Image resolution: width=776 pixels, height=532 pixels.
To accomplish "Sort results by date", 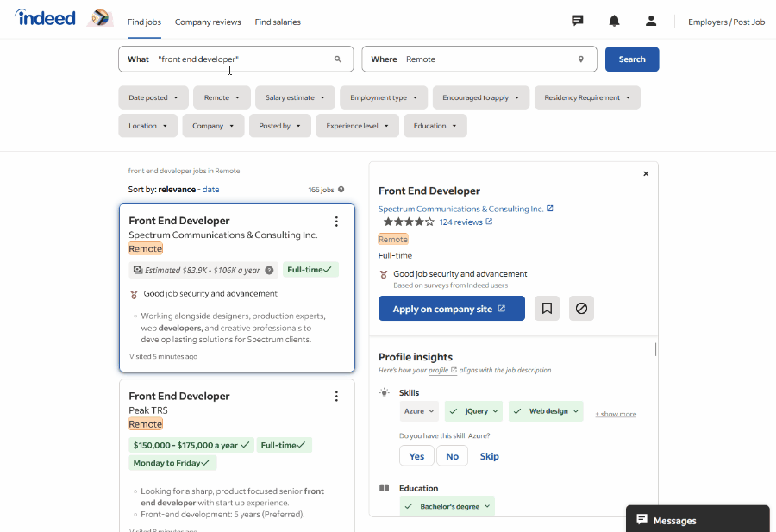I will tap(211, 190).
